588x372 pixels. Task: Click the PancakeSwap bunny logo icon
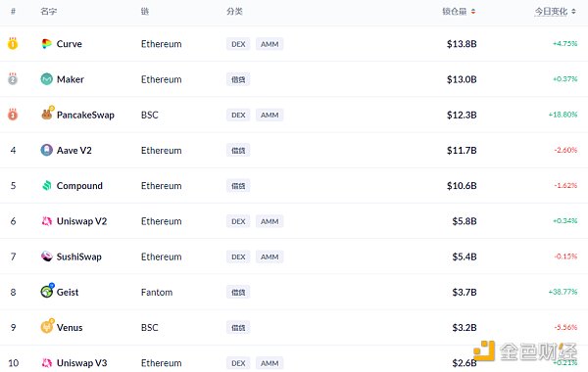click(47, 114)
